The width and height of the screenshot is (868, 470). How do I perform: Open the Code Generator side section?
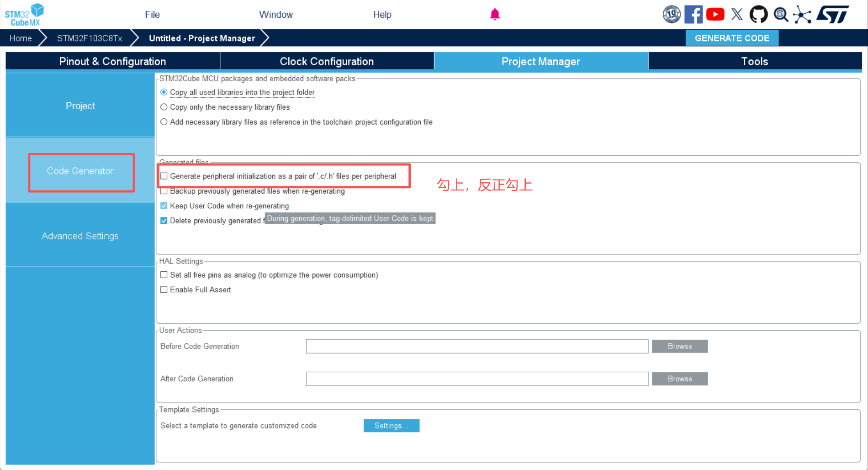[80, 171]
